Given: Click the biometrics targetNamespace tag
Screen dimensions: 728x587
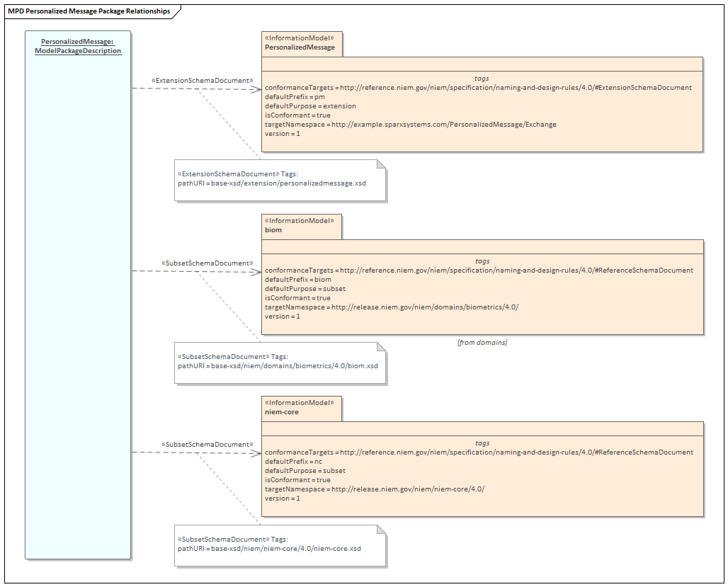Looking at the screenshot, I should (391, 307).
